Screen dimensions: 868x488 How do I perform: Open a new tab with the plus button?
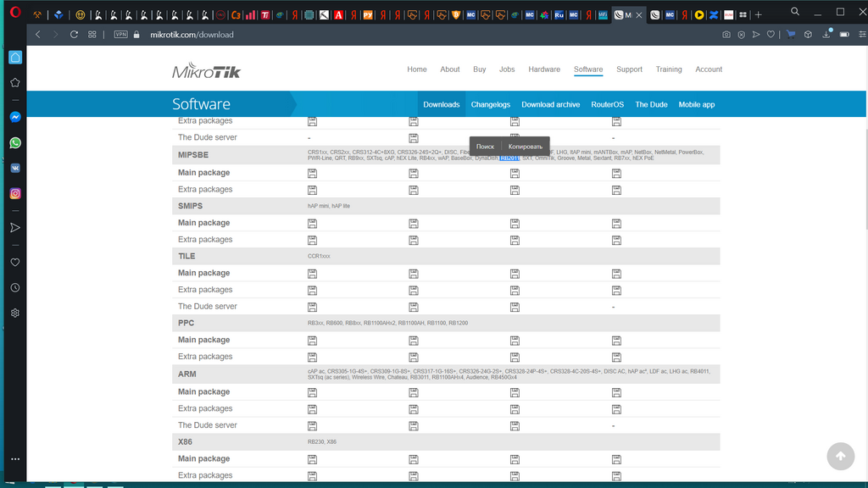pos(759,15)
